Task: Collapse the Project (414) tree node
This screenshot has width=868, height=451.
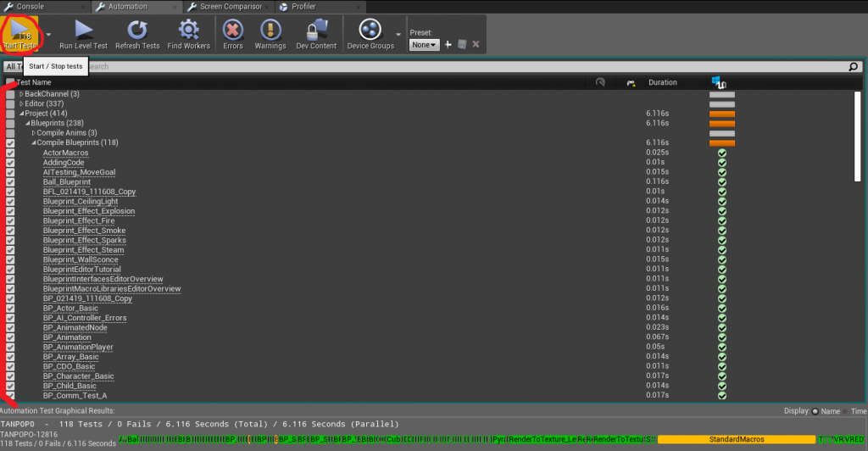Action: (21, 114)
